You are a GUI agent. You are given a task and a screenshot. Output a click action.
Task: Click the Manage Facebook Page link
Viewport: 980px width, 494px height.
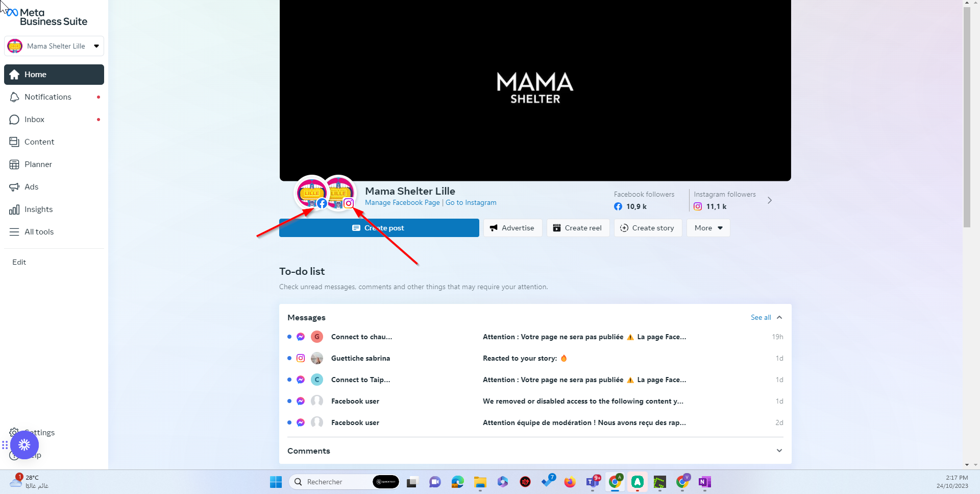coord(402,203)
